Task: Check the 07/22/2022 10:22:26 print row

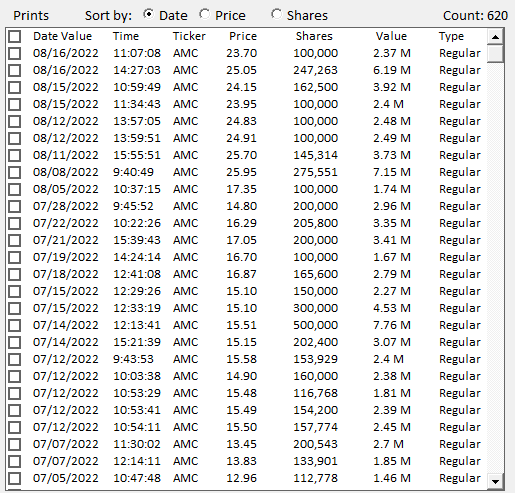Action: click(15, 223)
